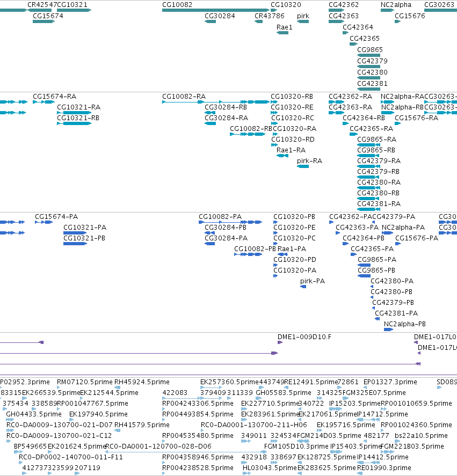Click the CG42365-PA protein label

pyautogui.click(x=372, y=249)
